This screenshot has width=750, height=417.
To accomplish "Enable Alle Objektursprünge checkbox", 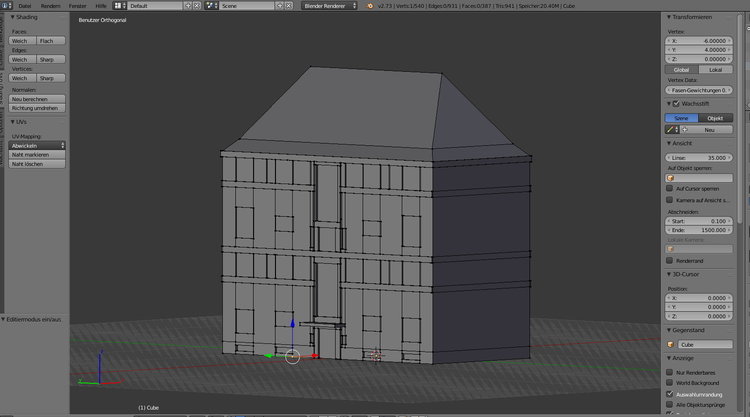I will [x=670, y=405].
